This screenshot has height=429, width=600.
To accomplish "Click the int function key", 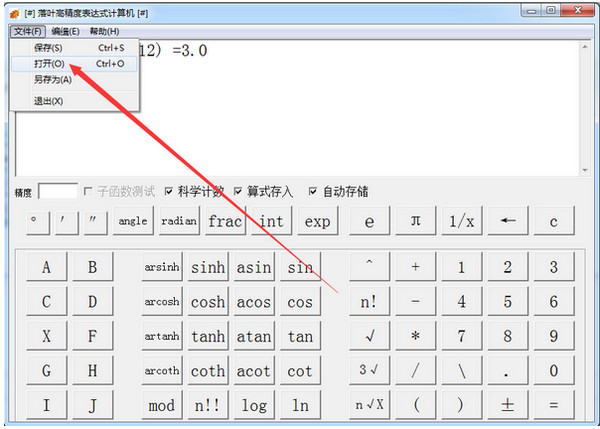I will tap(271, 221).
